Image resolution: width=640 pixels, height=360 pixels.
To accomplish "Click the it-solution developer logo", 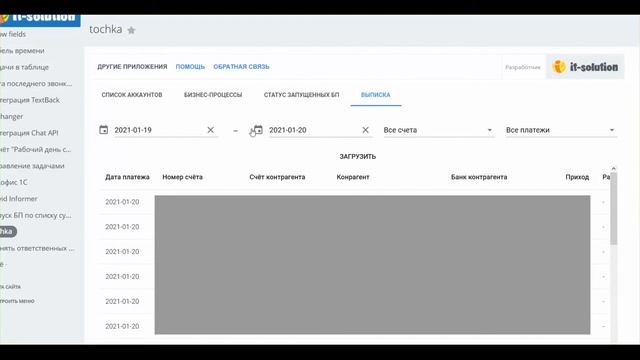I will pos(585,67).
